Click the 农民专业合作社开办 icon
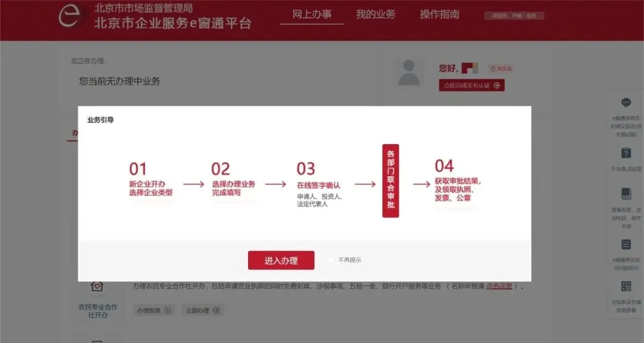644x343 pixels. (97, 286)
